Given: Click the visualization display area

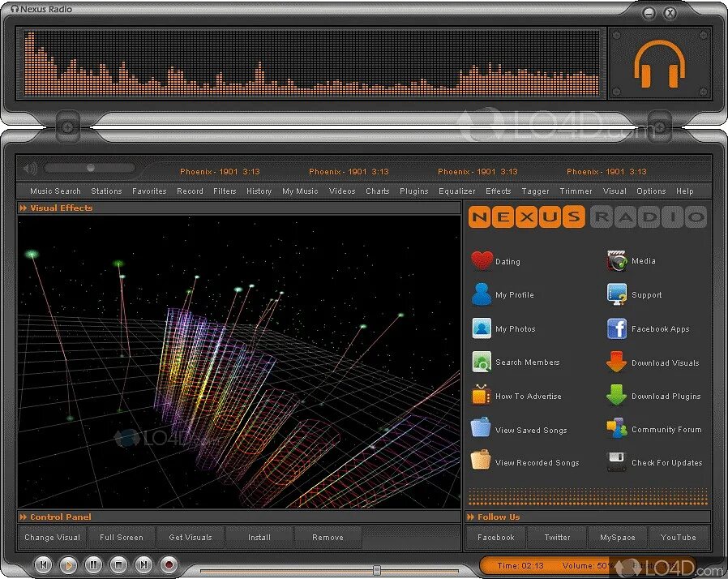Looking at the screenshot, I should click(239, 362).
